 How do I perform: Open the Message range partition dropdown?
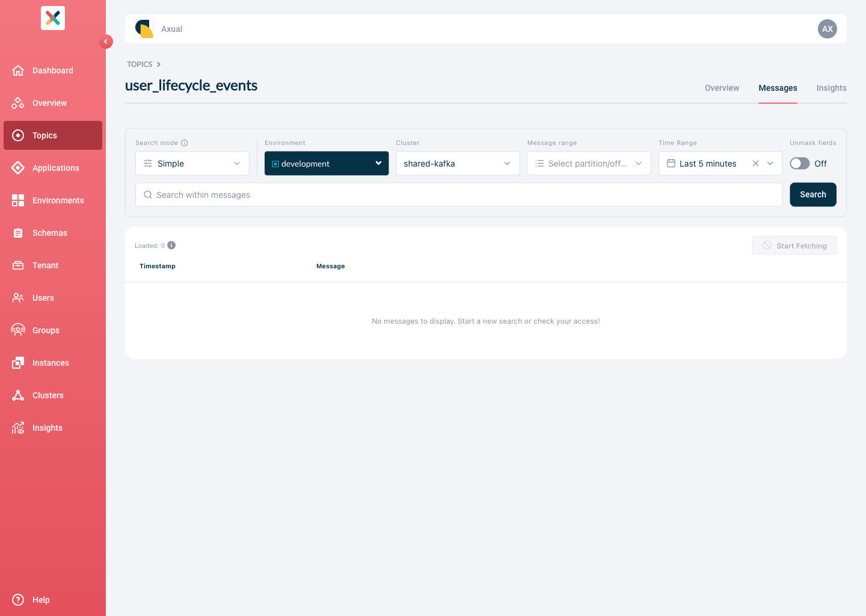click(x=589, y=164)
